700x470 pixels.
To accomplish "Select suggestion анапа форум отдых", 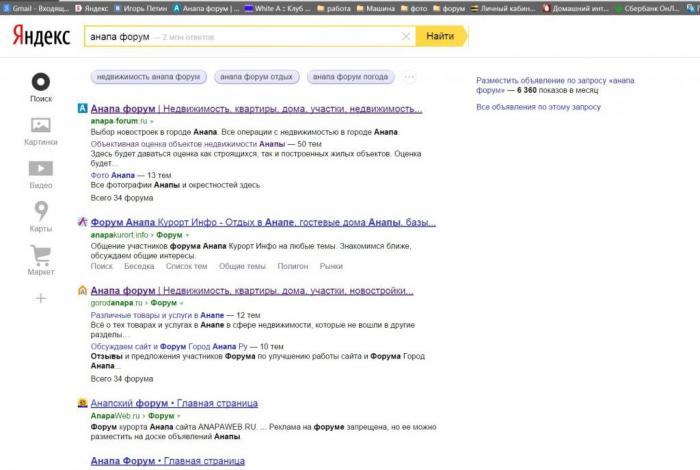I will (x=256, y=77).
